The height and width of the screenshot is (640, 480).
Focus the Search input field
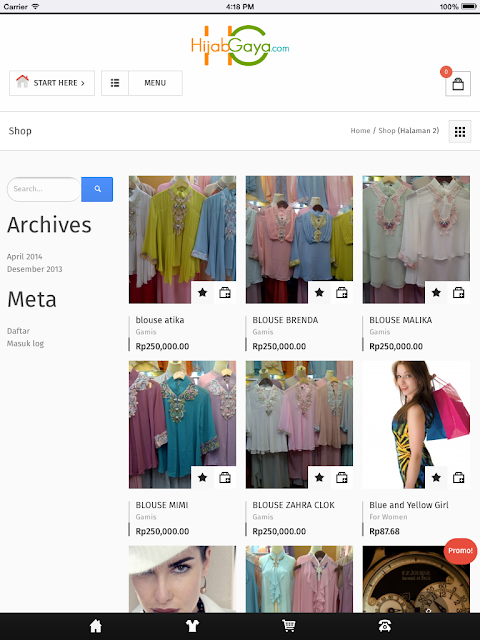pyautogui.click(x=44, y=189)
